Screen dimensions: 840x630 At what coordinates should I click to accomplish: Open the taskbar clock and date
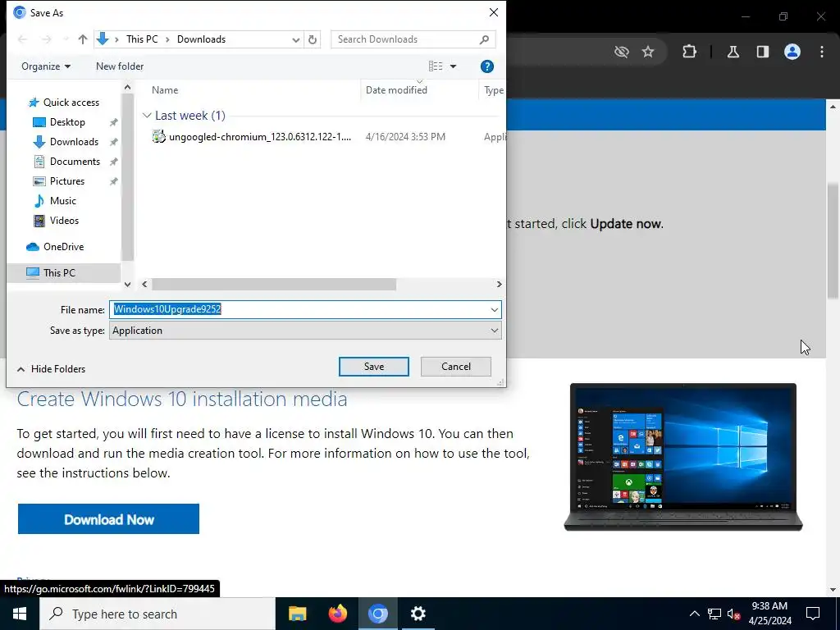769,614
